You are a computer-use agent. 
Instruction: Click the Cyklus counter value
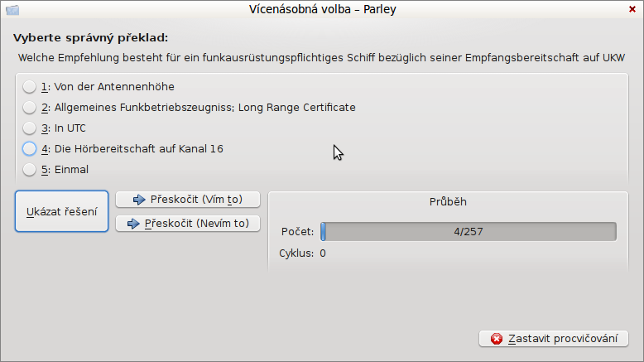pyautogui.click(x=323, y=253)
